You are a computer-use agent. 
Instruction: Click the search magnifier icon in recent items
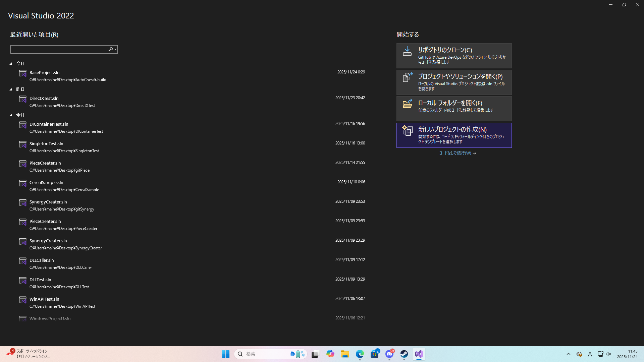pos(110,49)
